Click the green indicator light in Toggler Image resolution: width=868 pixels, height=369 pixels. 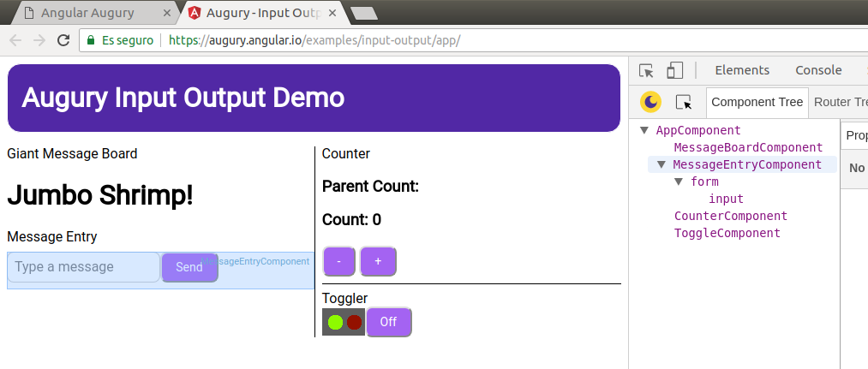tap(335, 323)
